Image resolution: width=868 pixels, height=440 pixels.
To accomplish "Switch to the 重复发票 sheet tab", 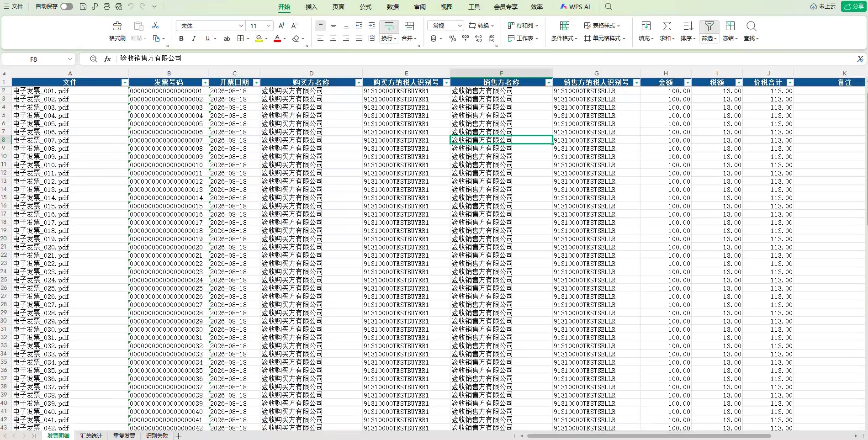I will [x=124, y=436].
